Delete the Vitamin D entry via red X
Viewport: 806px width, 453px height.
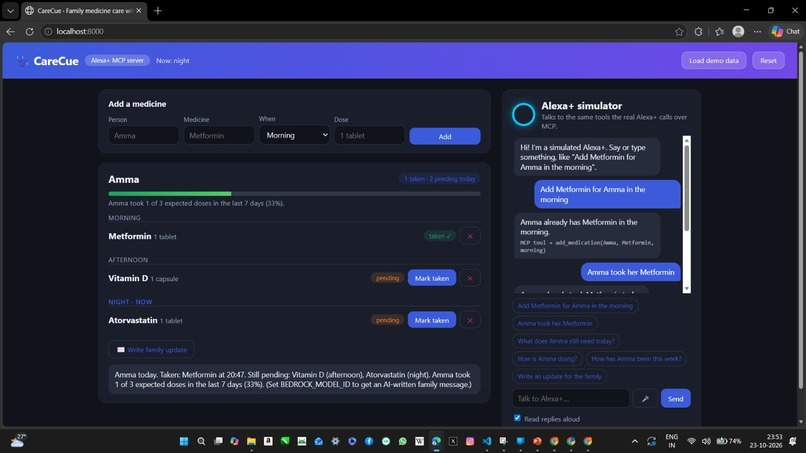[x=470, y=278]
